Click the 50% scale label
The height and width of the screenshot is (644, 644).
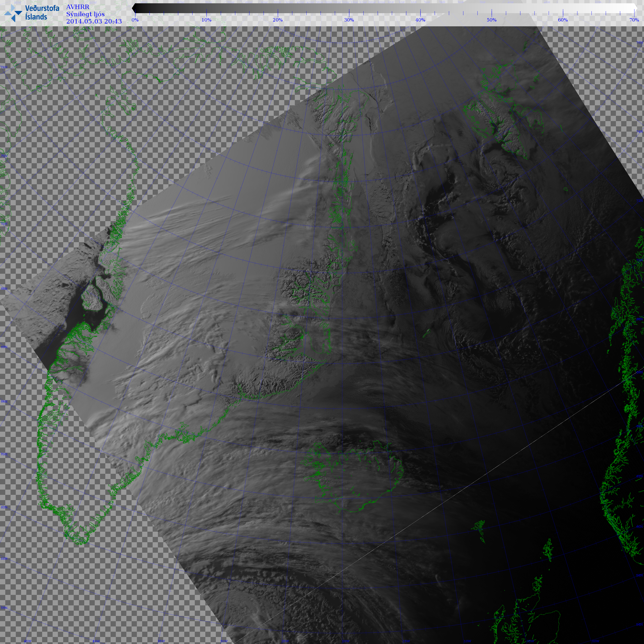pyautogui.click(x=492, y=20)
